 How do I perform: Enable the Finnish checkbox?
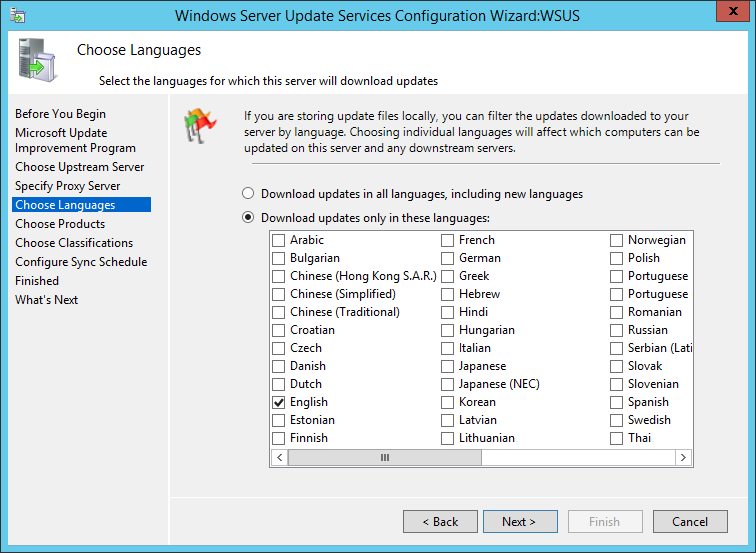(x=279, y=438)
